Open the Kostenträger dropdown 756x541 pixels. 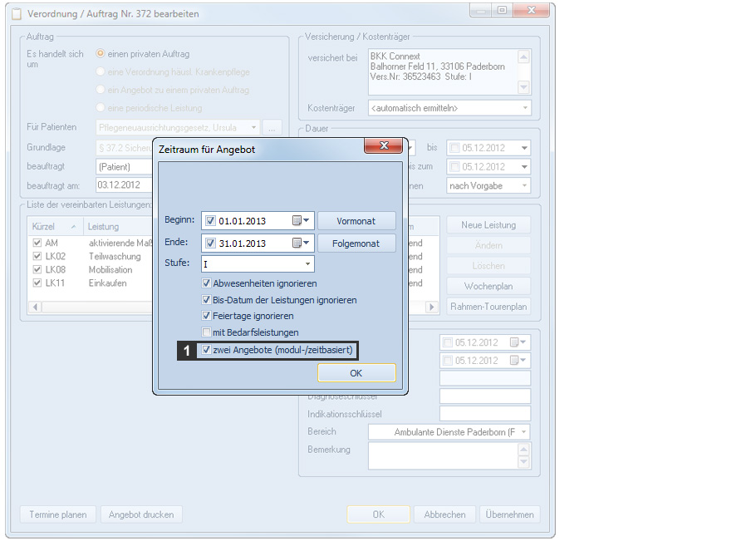pyautogui.click(x=525, y=108)
